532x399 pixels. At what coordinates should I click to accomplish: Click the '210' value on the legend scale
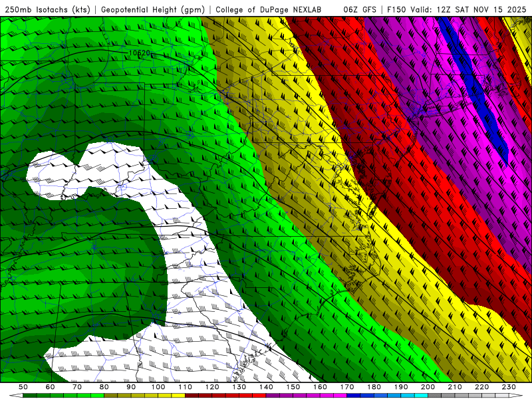455,387
